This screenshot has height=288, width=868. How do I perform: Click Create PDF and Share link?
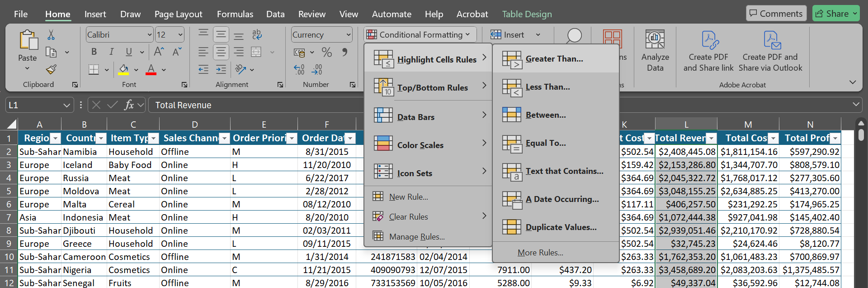708,51
